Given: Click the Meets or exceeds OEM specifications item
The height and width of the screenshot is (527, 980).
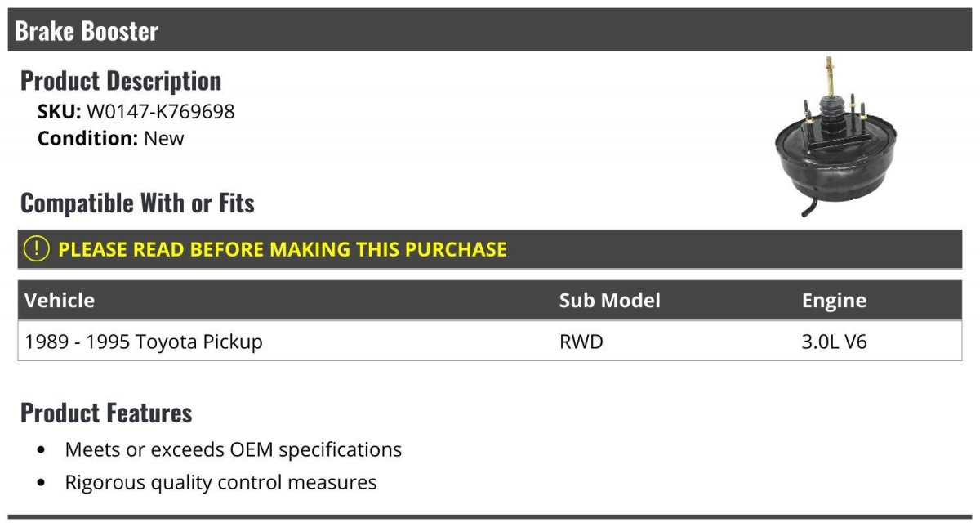Looking at the screenshot, I should [233, 449].
